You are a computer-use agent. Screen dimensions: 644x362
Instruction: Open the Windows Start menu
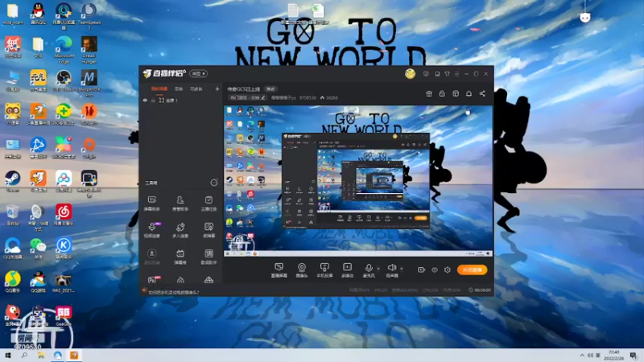pyautogui.click(x=7, y=355)
